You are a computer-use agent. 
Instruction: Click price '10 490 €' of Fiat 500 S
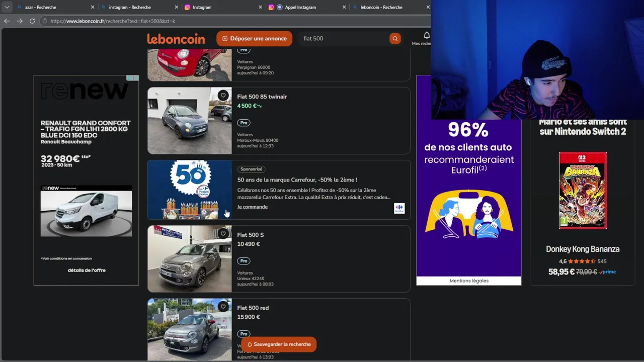249,244
